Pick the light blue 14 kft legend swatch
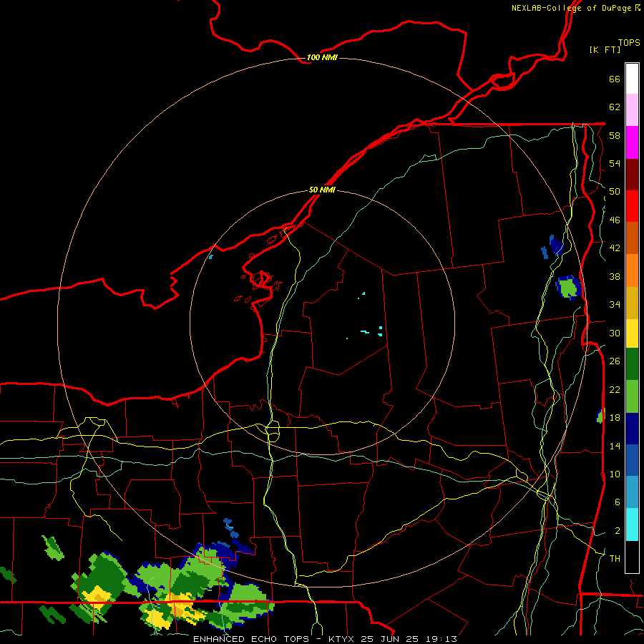The image size is (644, 644). pos(632,492)
